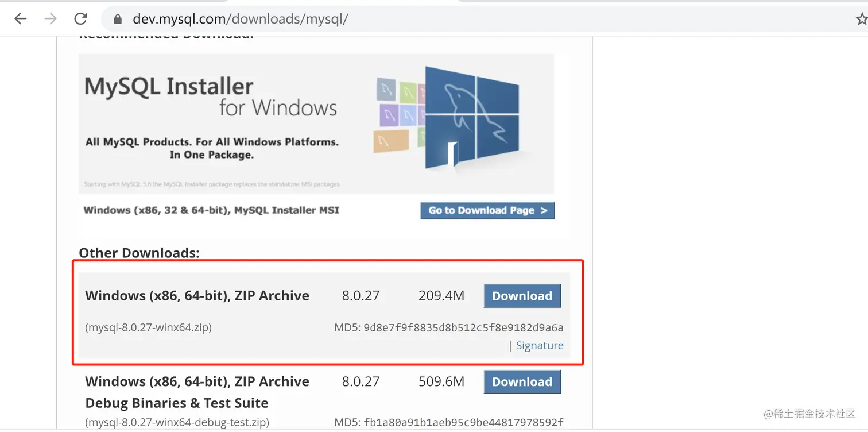Focus the address bar URL field
This screenshot has height=432, width=868.
coord(482,20)
